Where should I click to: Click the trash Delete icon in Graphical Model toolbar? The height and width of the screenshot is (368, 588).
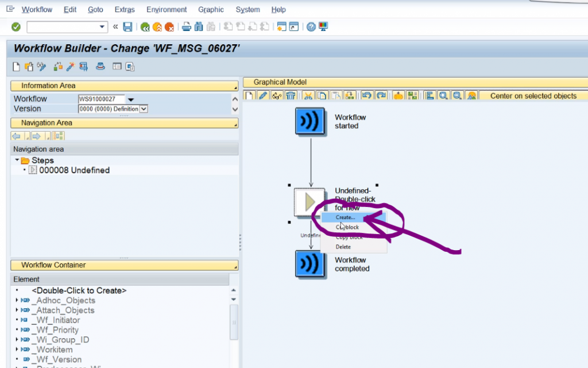[x=291, y=96]
